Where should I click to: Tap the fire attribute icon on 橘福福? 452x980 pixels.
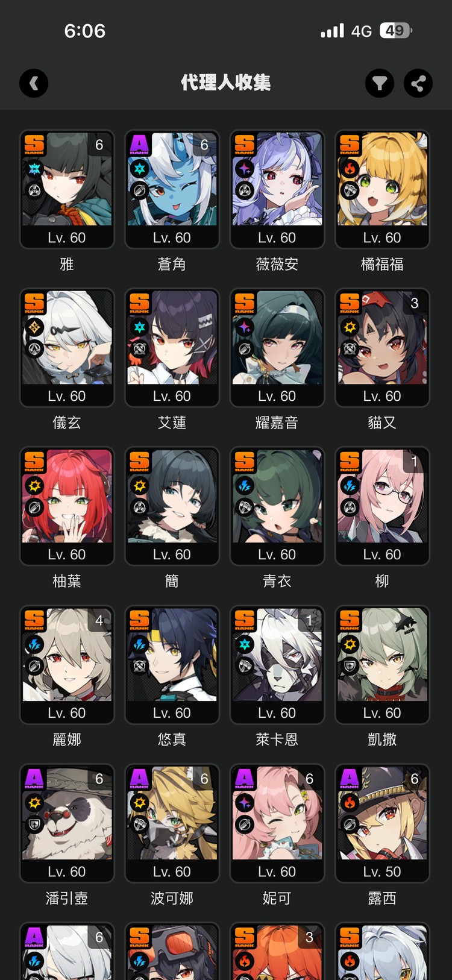pos(350,168)
